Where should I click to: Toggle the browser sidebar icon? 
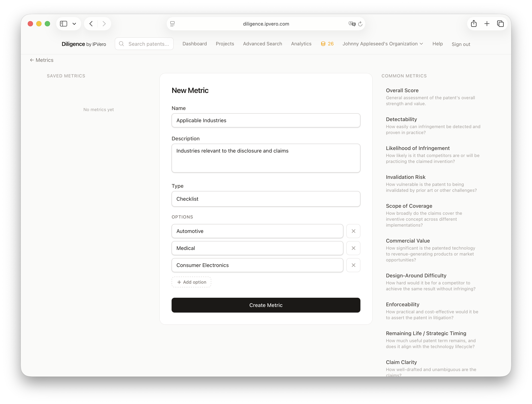63,24
